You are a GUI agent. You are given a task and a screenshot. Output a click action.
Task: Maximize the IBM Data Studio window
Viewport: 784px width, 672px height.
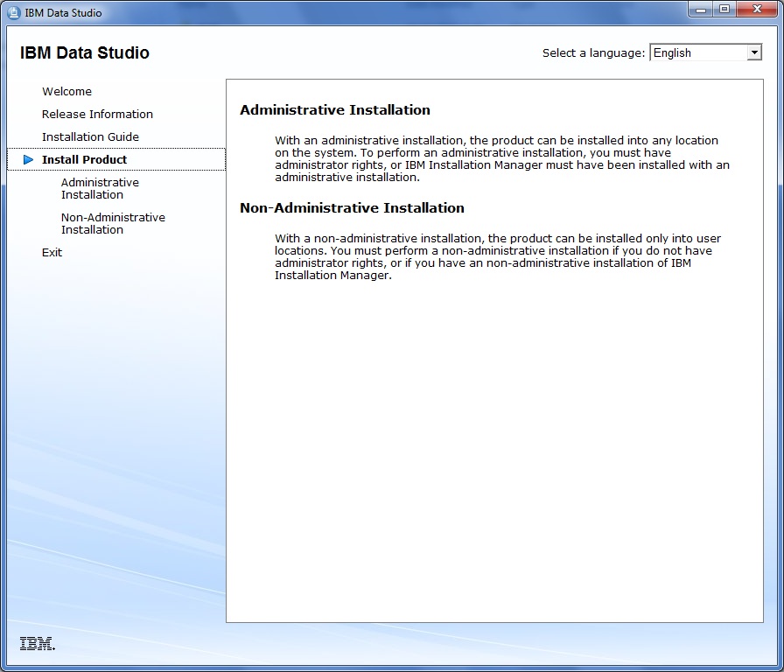click(724, 10)
